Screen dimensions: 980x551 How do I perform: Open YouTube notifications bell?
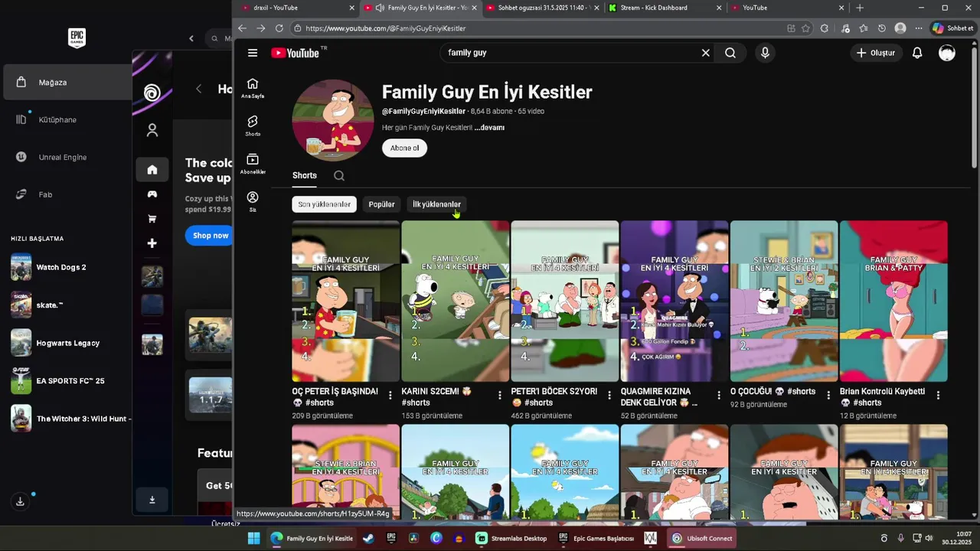coord(917,53)
